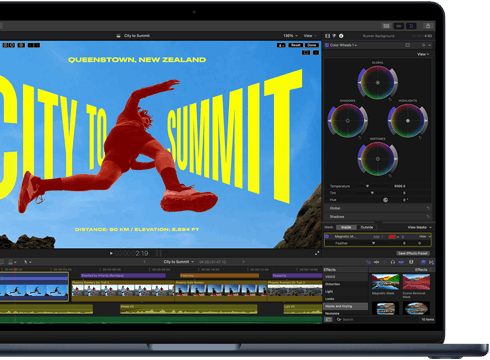The width and height of the screenshot is (490, 360).
Task: Open City to Summit timeline project dropdown
Action: 178,262
